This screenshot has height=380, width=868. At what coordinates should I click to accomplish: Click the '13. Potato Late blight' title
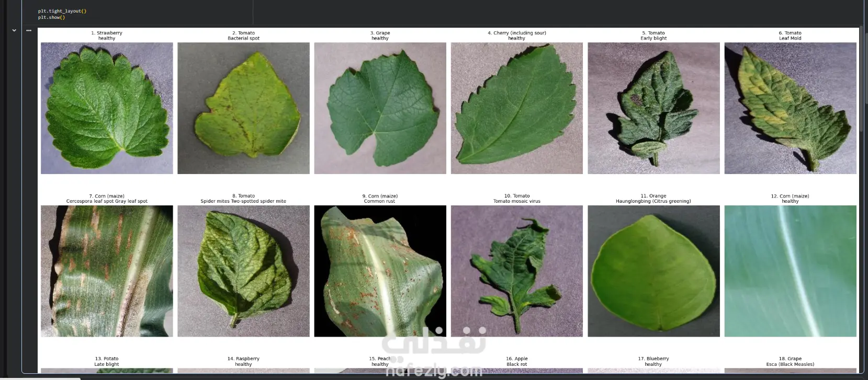pyautogui.click(x=107, y=362)
